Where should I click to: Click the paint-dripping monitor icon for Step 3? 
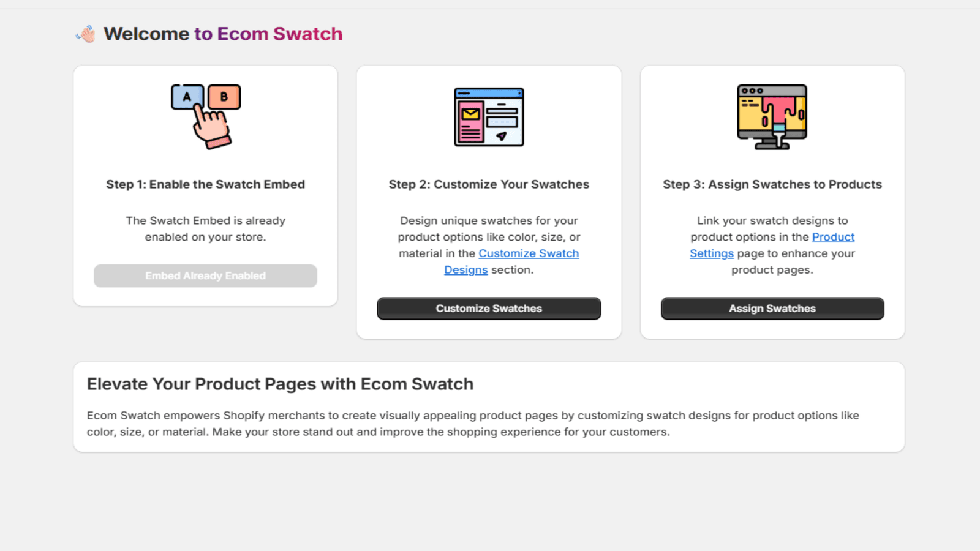click(772, 117)
